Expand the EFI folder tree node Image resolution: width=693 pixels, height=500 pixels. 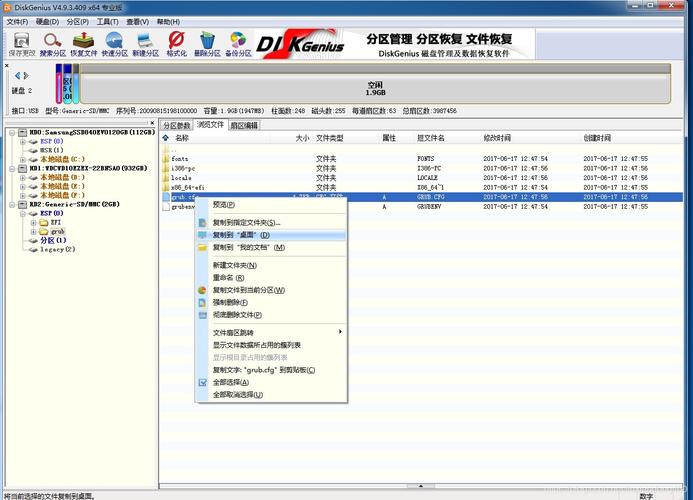[x=33, y=222]
